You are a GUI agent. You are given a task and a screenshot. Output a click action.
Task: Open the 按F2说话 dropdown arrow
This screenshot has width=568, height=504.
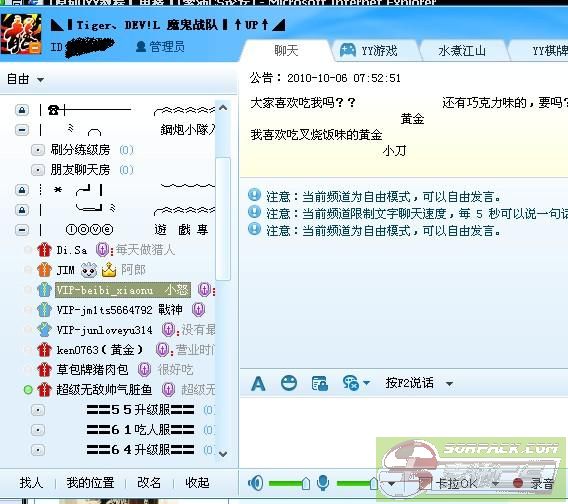[449, 384]
